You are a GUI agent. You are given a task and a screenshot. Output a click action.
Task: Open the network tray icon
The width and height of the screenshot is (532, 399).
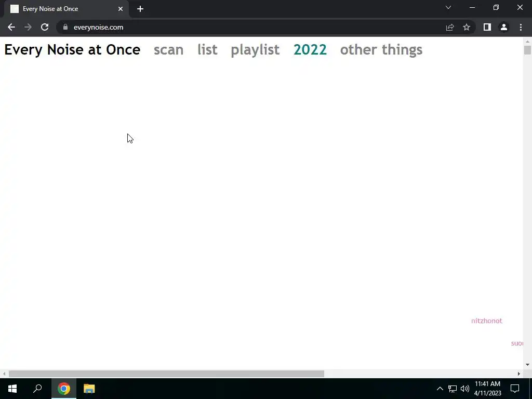point(453,389)
